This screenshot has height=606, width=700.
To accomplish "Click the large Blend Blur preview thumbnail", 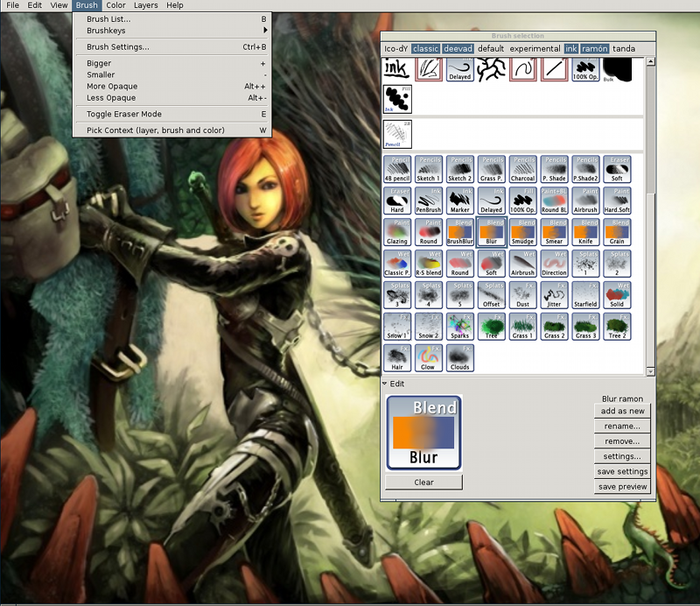I will click(423, 433).
